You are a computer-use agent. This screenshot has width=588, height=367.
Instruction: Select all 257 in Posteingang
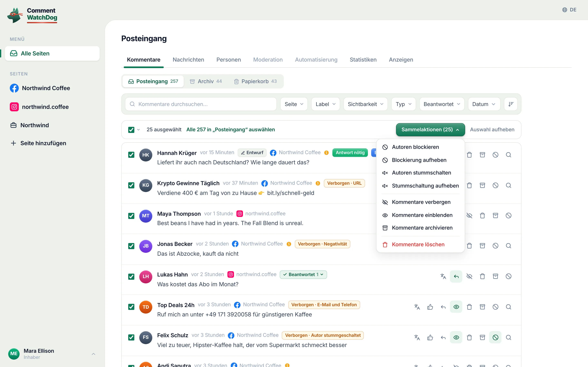pyautogui.click(x=230, y=130)
